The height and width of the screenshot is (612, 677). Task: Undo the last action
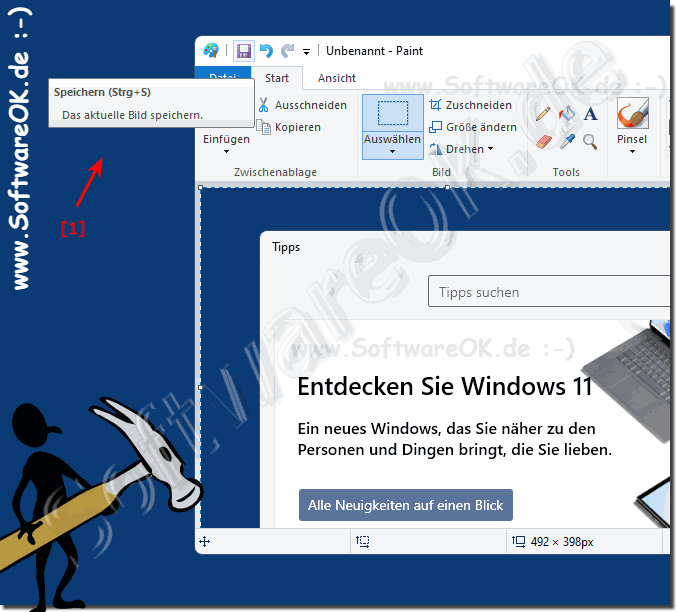point(266,51)
